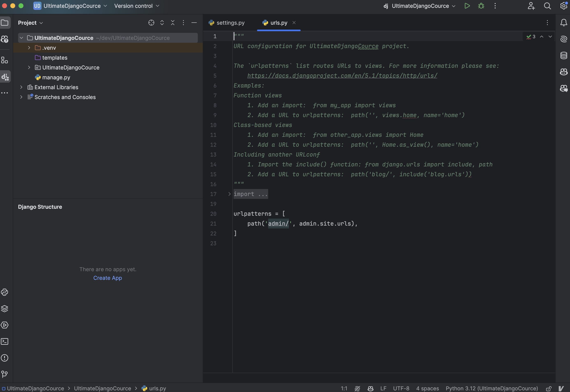Hide the Project tool window panel

pos(194,23)
